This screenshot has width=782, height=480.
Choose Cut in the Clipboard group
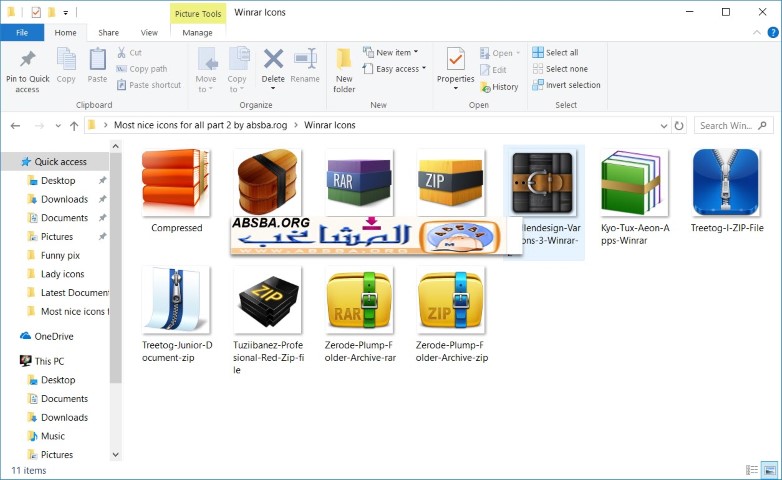[x=129, y=52]
